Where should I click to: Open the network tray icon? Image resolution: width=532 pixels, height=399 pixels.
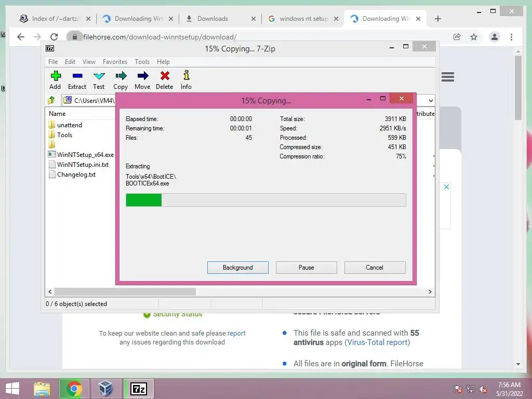point(471,389)
